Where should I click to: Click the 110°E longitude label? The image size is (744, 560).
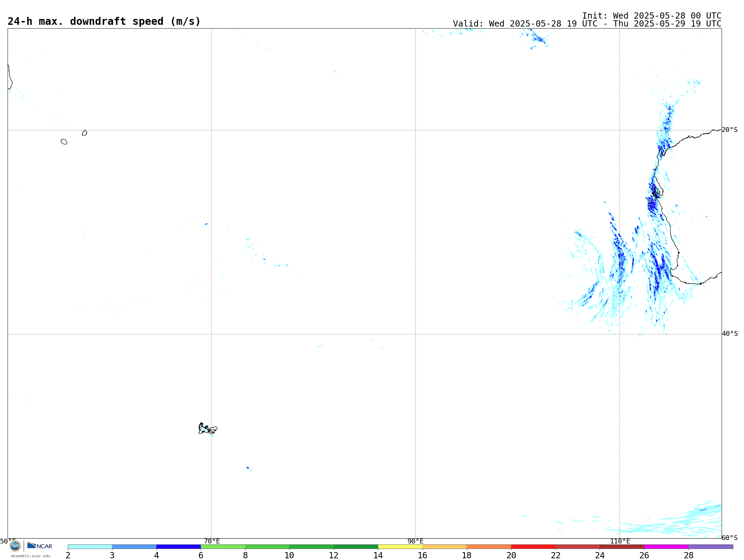pos(620,541)
